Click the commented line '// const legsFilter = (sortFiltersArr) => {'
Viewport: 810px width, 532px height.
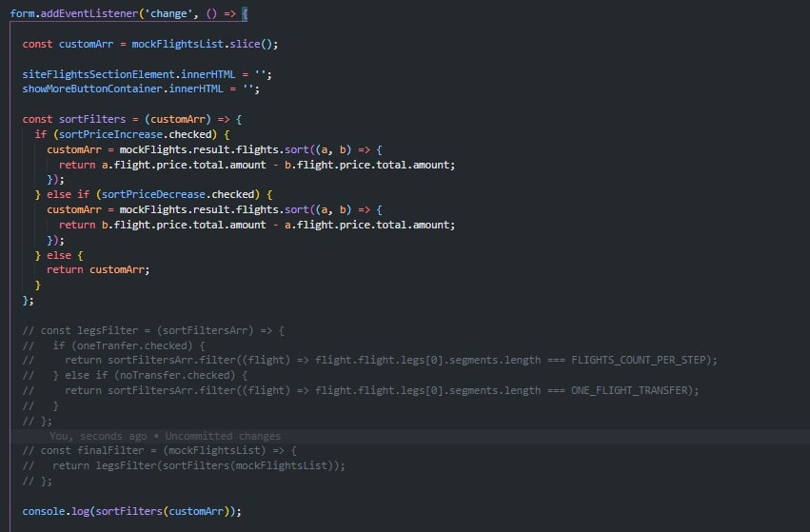pos(153,330)
